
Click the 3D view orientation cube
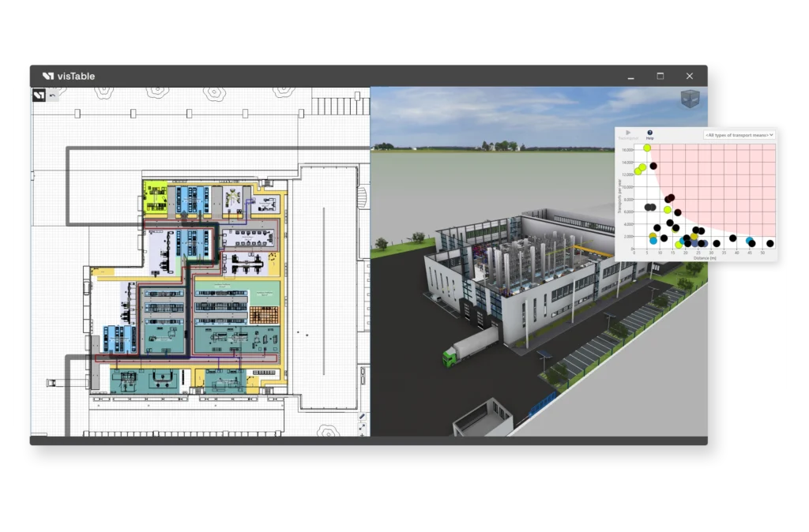click(x=690, y=99)
